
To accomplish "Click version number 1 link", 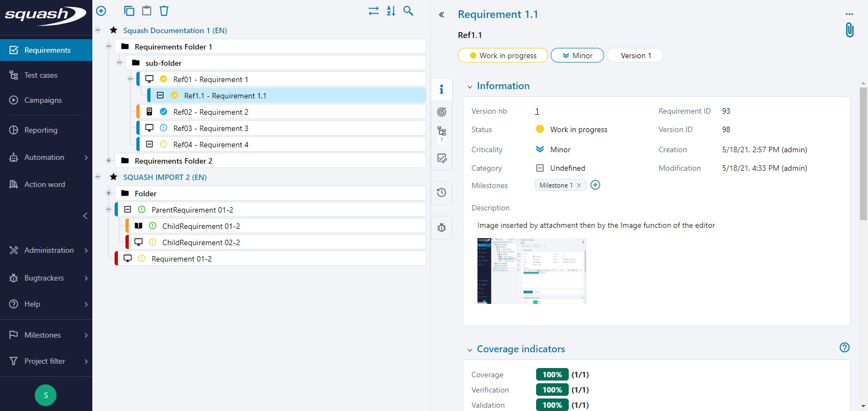I will [537, 111].
